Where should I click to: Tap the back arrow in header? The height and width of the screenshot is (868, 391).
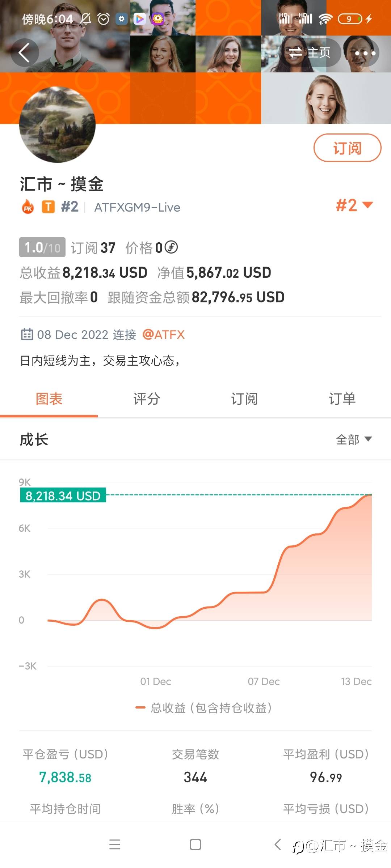point(24,53)
